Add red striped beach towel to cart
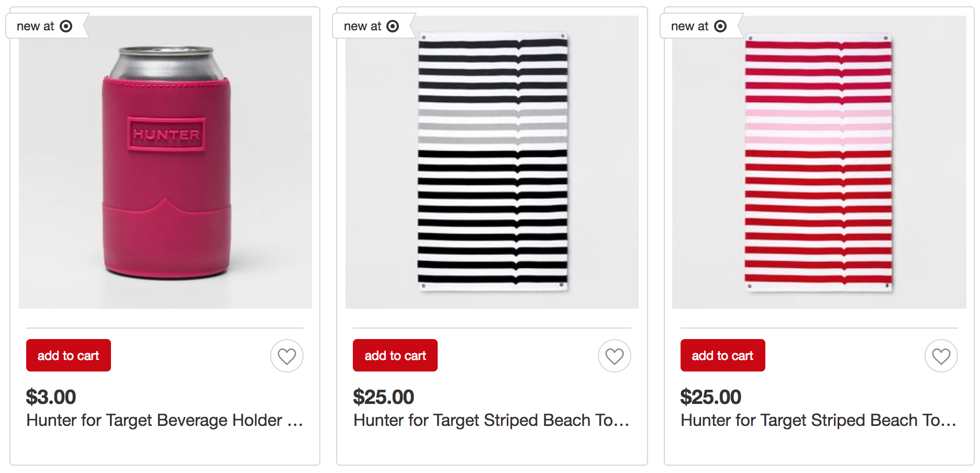This screenshot has height=473, width=980. tap(722, 355)
